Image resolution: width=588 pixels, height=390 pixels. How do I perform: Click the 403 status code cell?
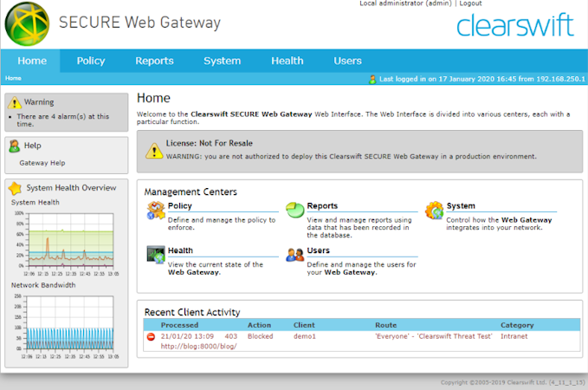tap(231, 336)
